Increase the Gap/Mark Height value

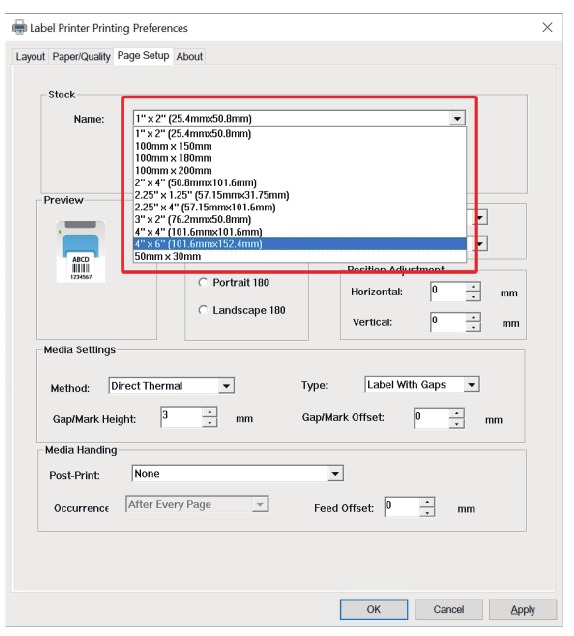(209, 413)
